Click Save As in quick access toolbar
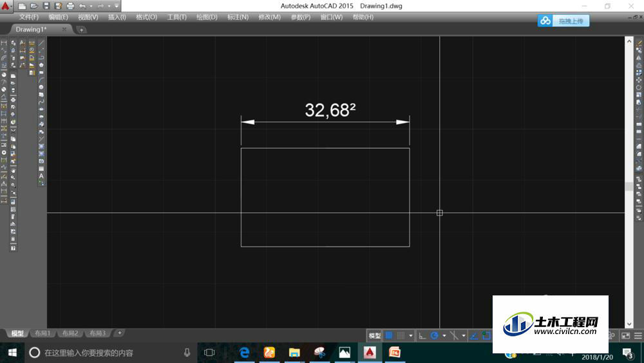Image resolution: width=644 pixels, height=363 pixels. point(58,6)
